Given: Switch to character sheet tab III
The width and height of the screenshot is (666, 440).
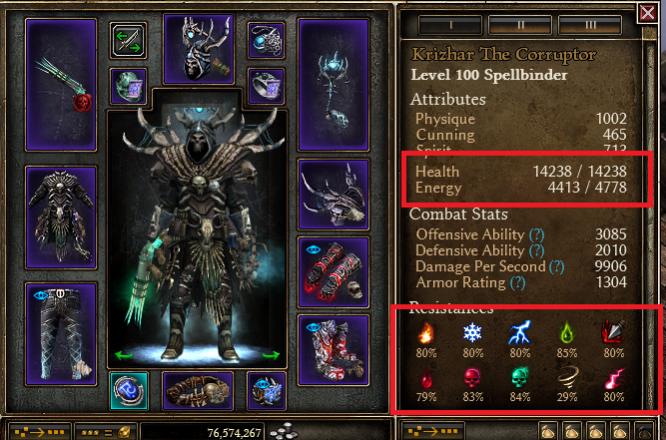Looking at the screenshot, I should 590,25.
